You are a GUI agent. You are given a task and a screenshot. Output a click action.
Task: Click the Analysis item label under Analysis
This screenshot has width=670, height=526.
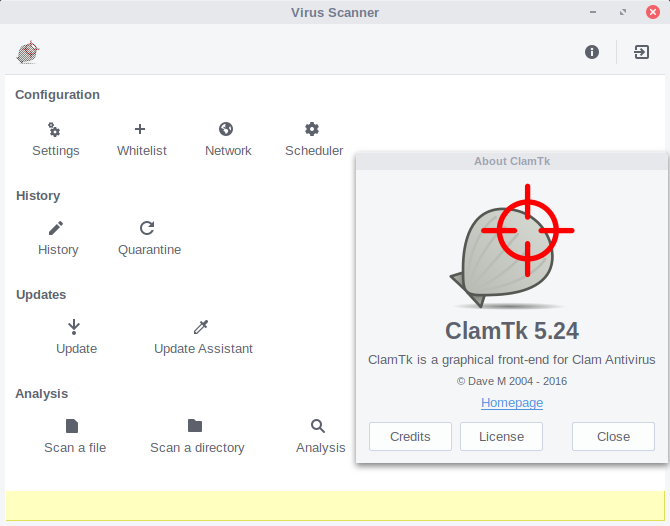pos(320,448)
